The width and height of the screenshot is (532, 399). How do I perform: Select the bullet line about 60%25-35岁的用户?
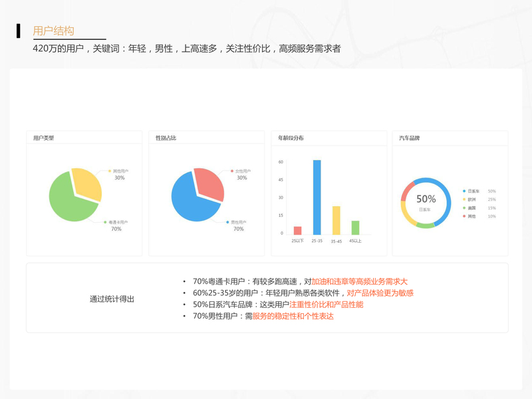click(x=303, y=293)
